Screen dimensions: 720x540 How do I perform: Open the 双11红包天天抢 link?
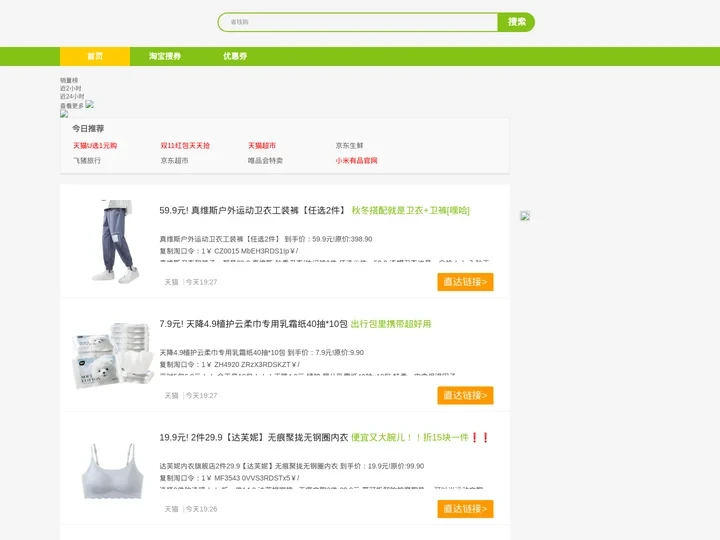[x=185, y=146]
